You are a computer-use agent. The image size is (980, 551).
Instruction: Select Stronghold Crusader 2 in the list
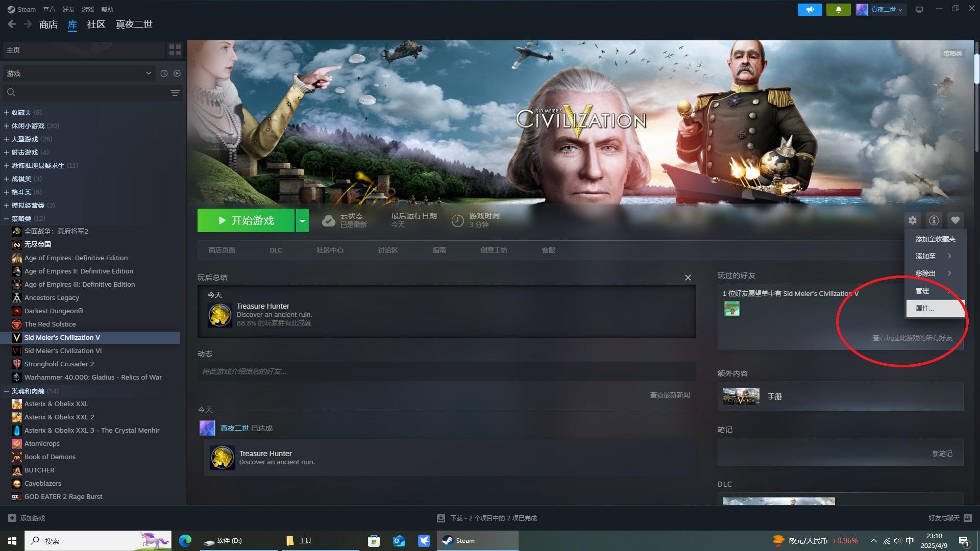tap(59, 364)
